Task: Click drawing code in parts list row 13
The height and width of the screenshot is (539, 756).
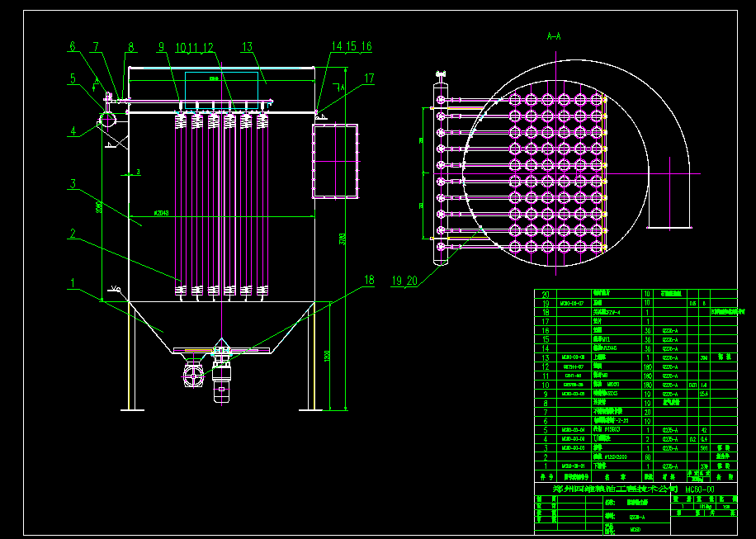Action: [574, 357]
